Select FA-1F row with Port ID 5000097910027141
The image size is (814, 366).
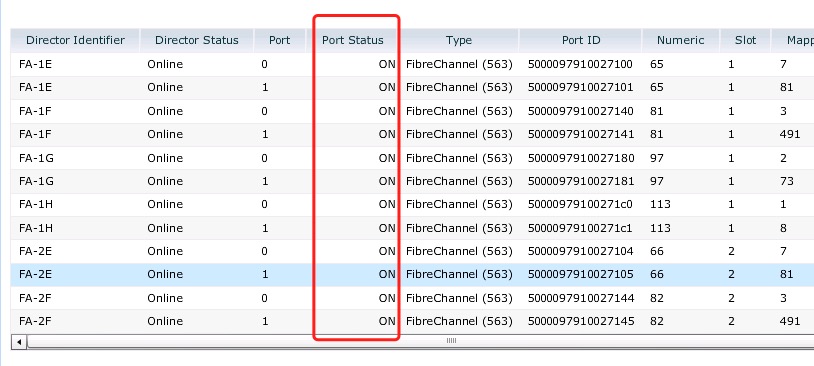tap(412, 134)
